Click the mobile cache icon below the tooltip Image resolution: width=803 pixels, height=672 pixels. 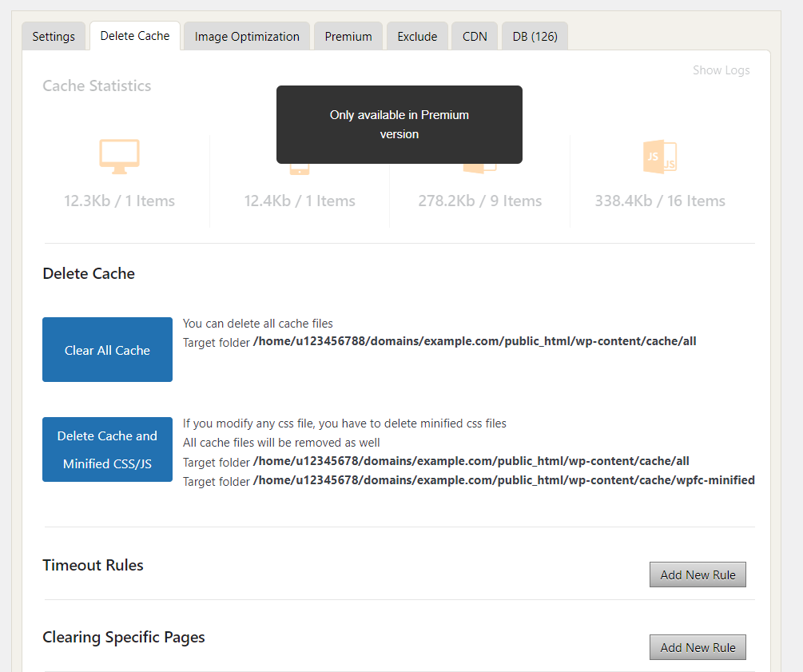[x=300, y=169]
